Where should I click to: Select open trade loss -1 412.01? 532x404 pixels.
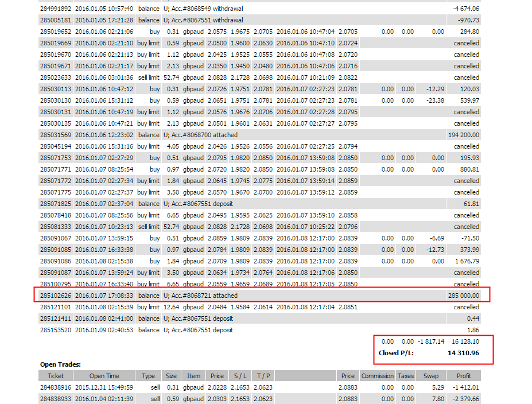tap(466, 387)
